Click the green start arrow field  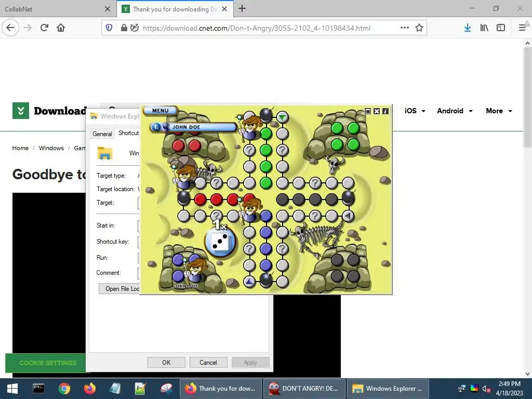(282, 117)
